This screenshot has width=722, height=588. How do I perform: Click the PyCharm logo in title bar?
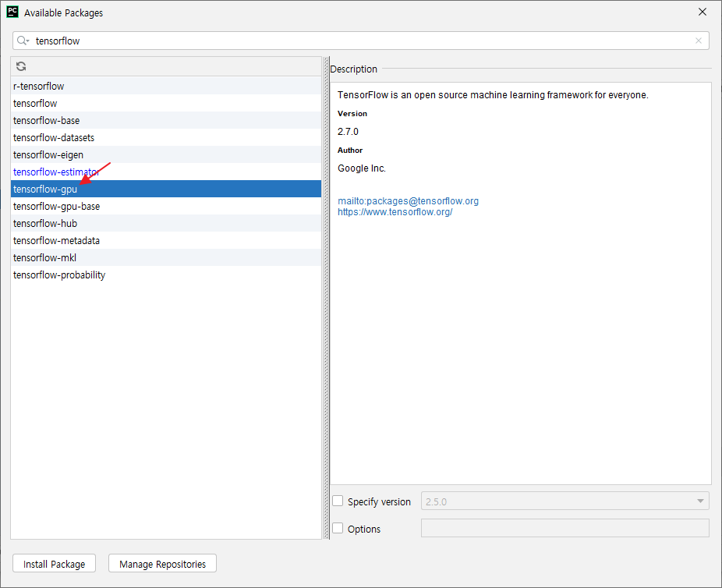[12, 12]
